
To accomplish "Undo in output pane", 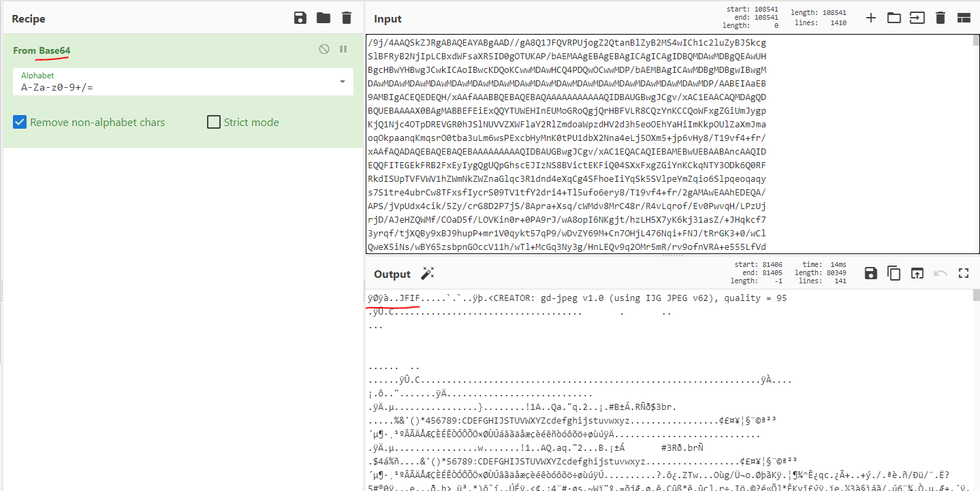I will 941,273.
